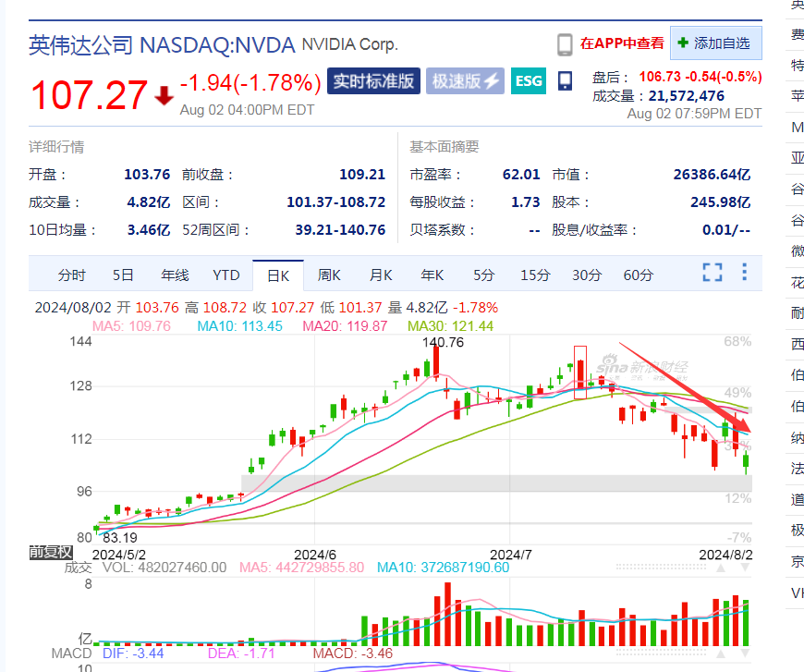The height and width of the screenshot is (672, 804).
Task: Click the after-hours price 106.73
Action: click(x=660, y=77)
